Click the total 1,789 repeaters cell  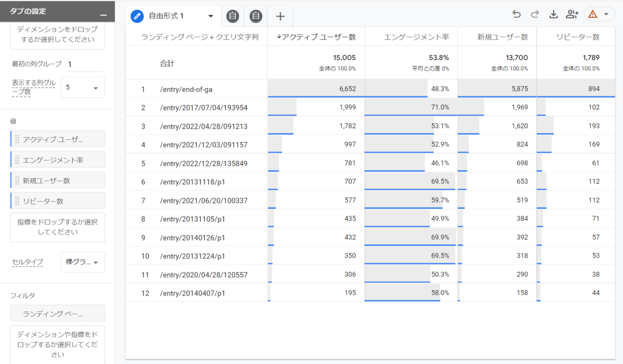576,63
